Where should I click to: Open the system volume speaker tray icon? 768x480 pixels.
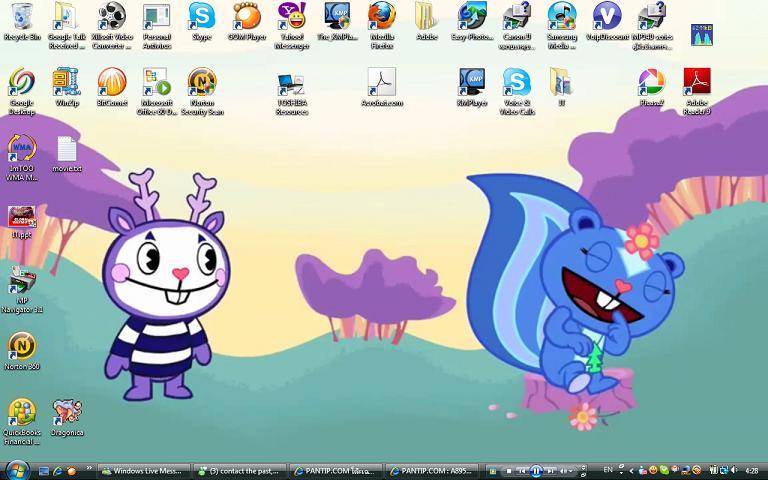coord(735,471)
